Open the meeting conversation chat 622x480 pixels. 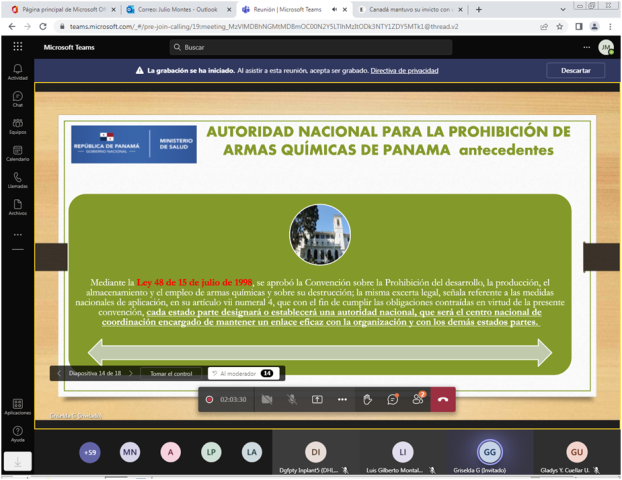click(393, 399)
